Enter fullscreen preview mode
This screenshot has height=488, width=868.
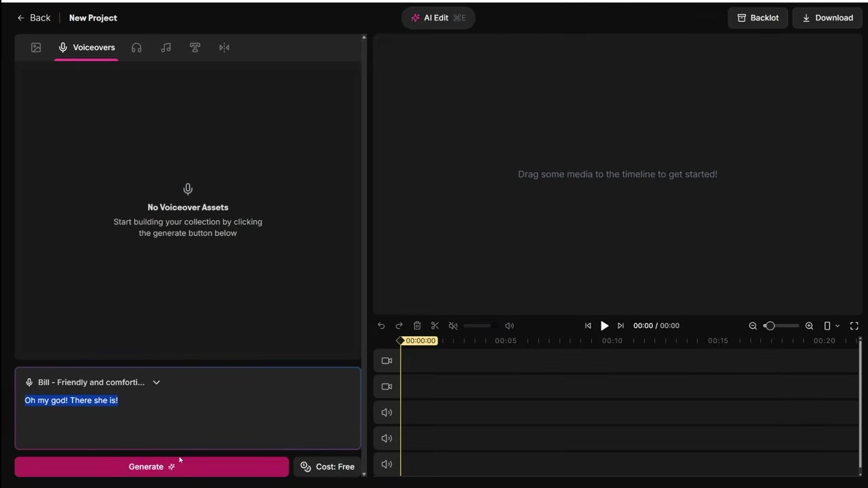click(854, 326)
